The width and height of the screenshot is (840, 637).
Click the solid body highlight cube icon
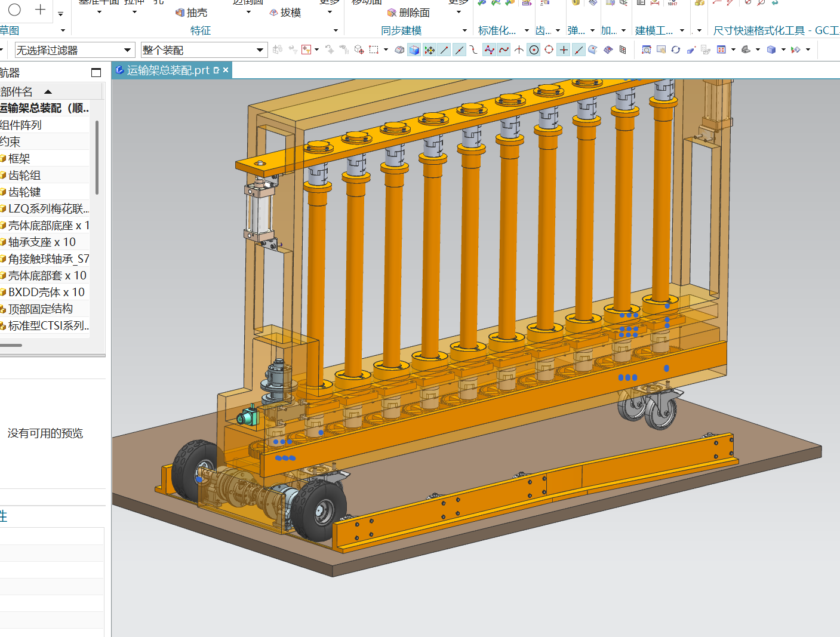tap(414, 50)
